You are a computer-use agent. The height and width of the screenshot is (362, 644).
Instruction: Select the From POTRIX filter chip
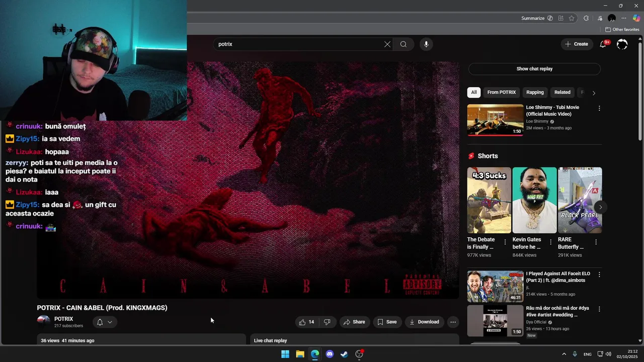click(502, 93)
